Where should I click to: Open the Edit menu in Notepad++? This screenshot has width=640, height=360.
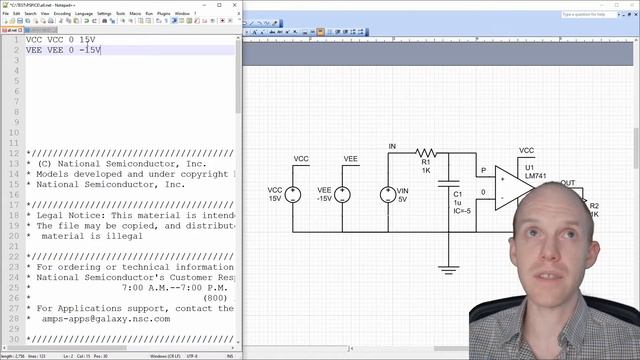[16, 13]
